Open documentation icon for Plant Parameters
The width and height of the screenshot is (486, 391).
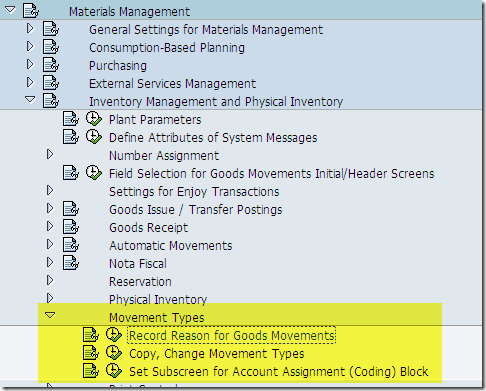(x=71, y=119)
